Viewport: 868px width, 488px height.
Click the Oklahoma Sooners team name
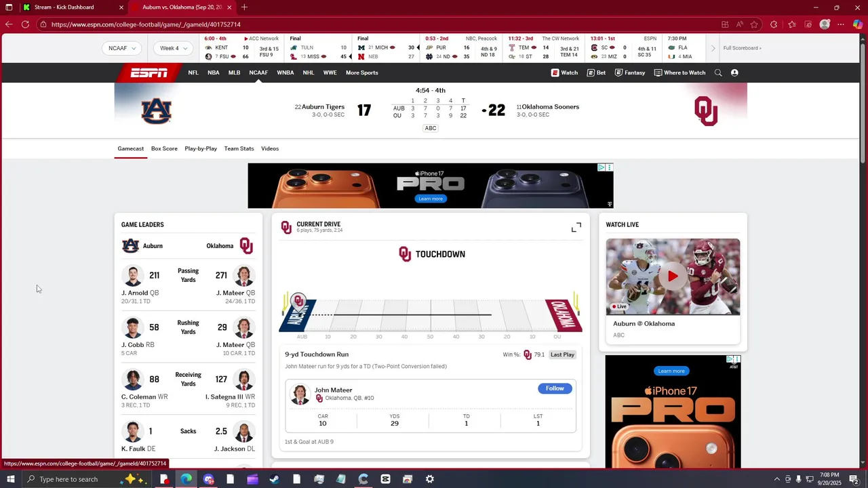point(551,106)
